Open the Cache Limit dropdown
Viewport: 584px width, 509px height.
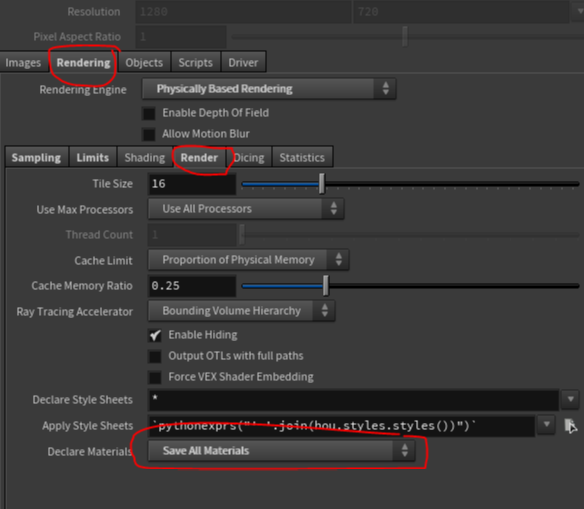tap(248, 260)
